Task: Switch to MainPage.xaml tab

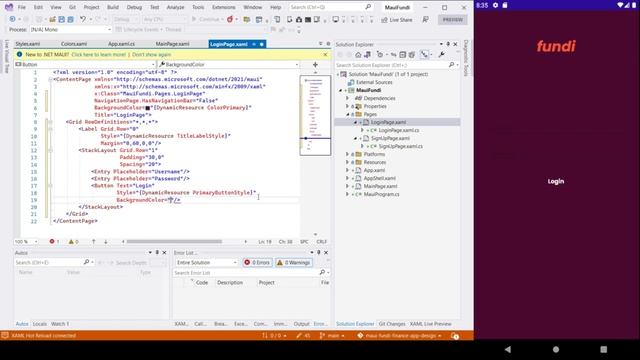Action: click(x=172, y=44)
